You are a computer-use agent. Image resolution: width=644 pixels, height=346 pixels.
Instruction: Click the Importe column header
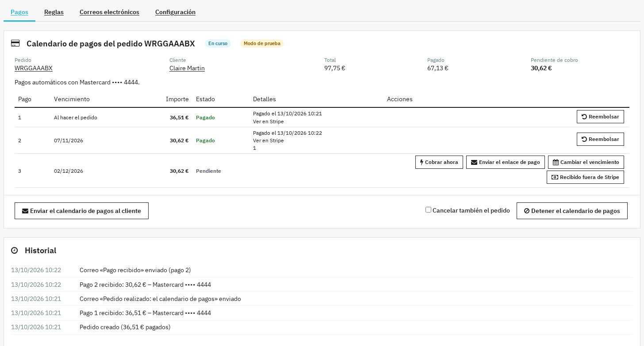[x=177, y=99]
